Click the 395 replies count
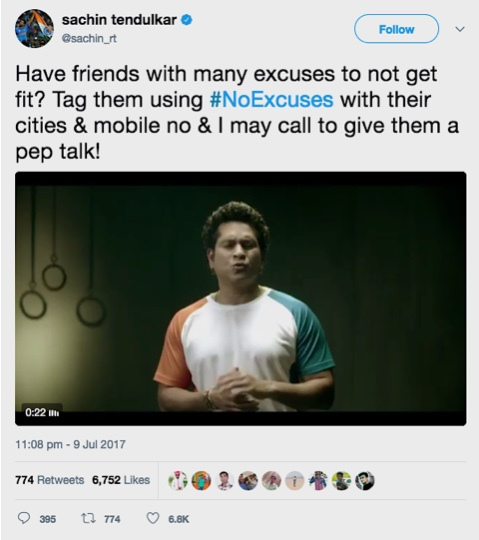 coord(48,519)
